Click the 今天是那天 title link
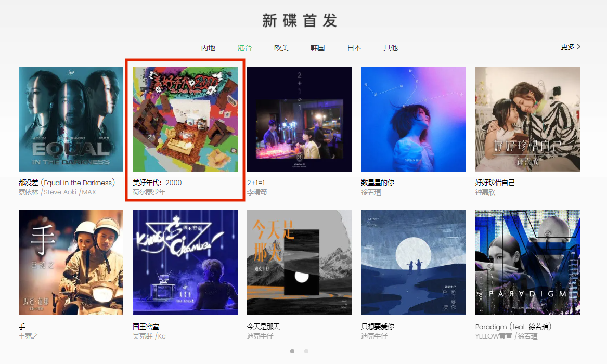The image size is (607, 364). tap(263, 327)
